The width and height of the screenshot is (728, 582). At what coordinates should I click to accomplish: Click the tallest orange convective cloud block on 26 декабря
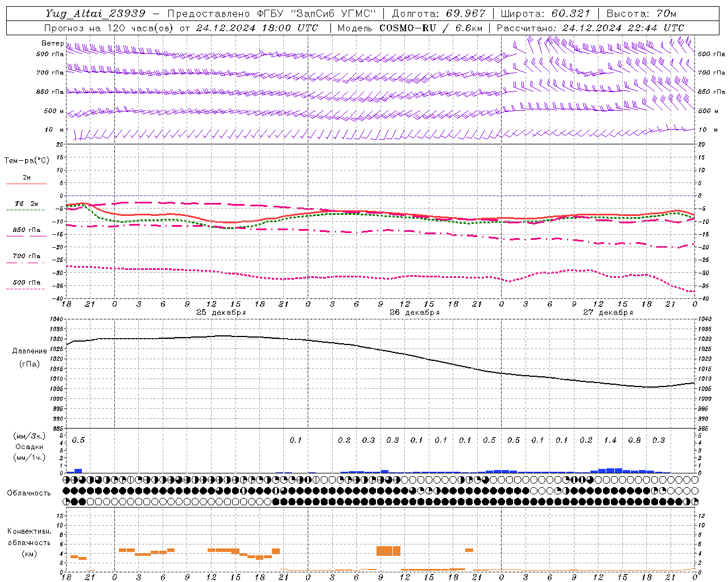coord(388,551)
